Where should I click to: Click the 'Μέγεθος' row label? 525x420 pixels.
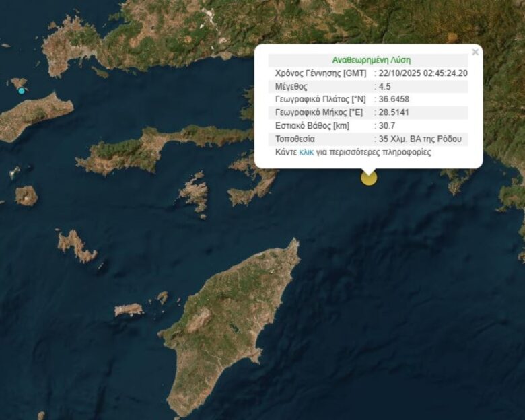point(291,86)
